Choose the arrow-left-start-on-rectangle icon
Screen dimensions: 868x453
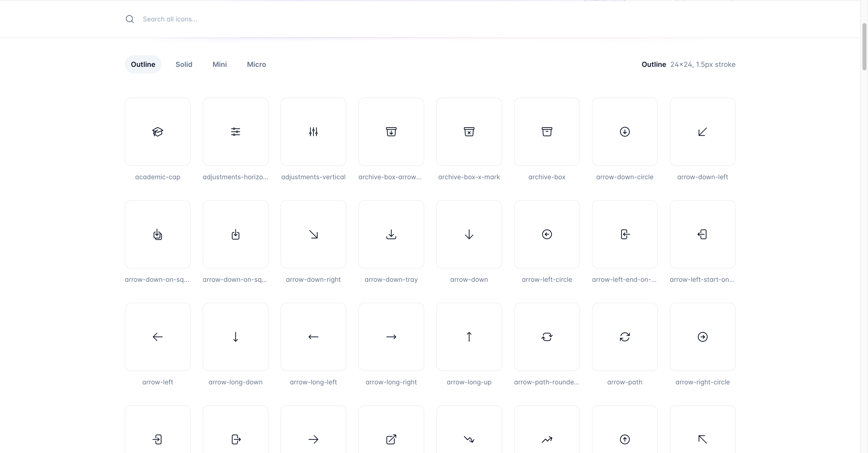tap(702, 234)
